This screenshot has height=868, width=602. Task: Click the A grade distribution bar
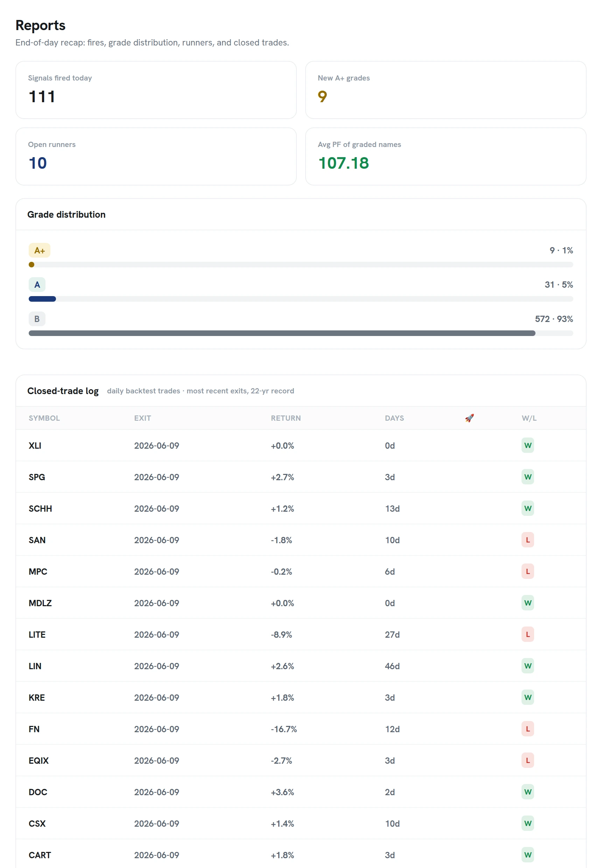301,299
